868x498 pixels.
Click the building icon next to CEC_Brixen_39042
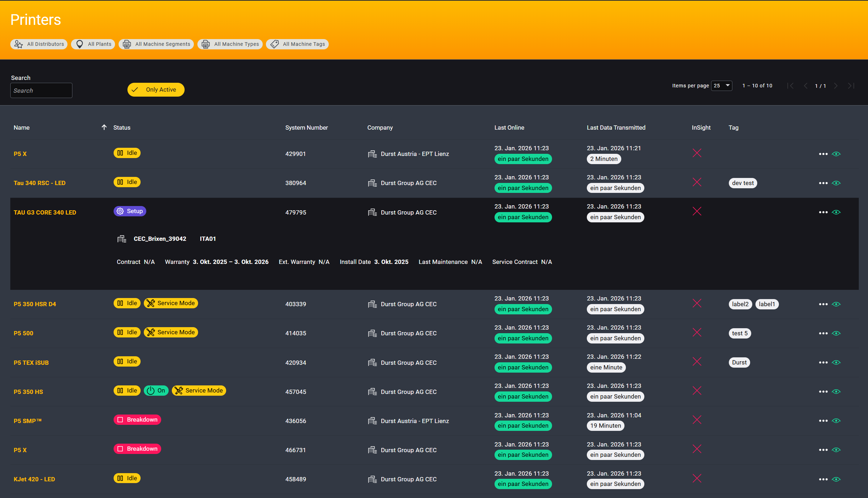[122, 239]
